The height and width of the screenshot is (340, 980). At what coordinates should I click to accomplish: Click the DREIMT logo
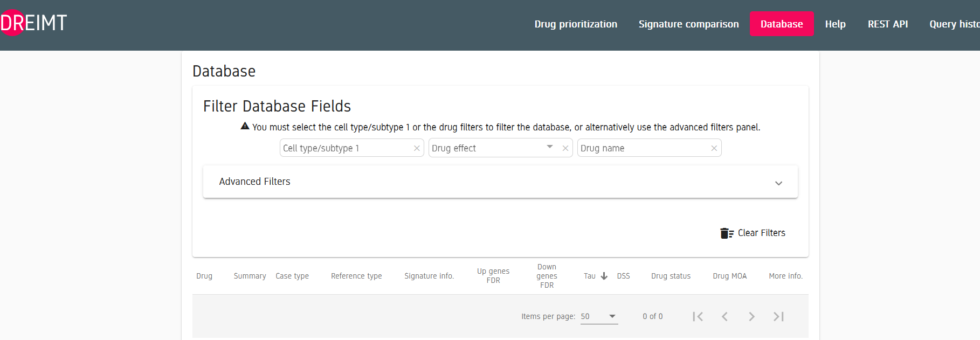33,23
